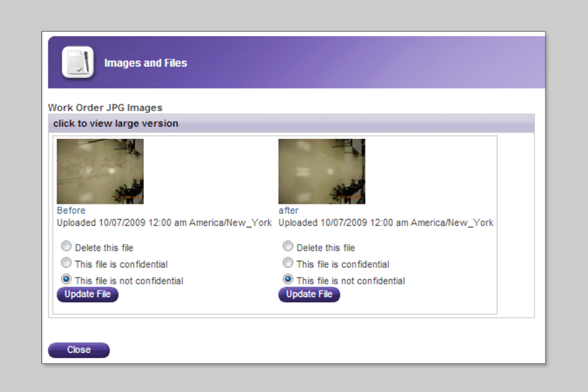Select 'Delete this file' radio for after image
588x392 pixels.
(x=288, y=247)
